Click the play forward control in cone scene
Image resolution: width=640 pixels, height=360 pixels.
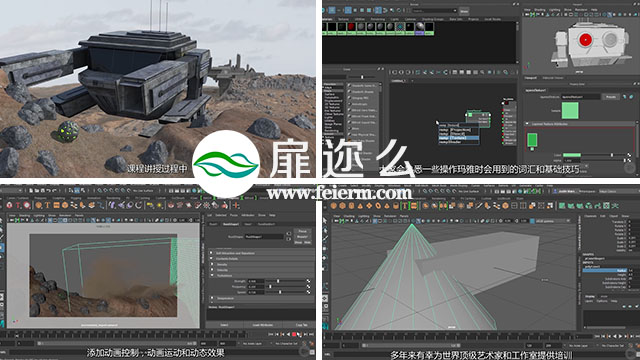point(621,336)
